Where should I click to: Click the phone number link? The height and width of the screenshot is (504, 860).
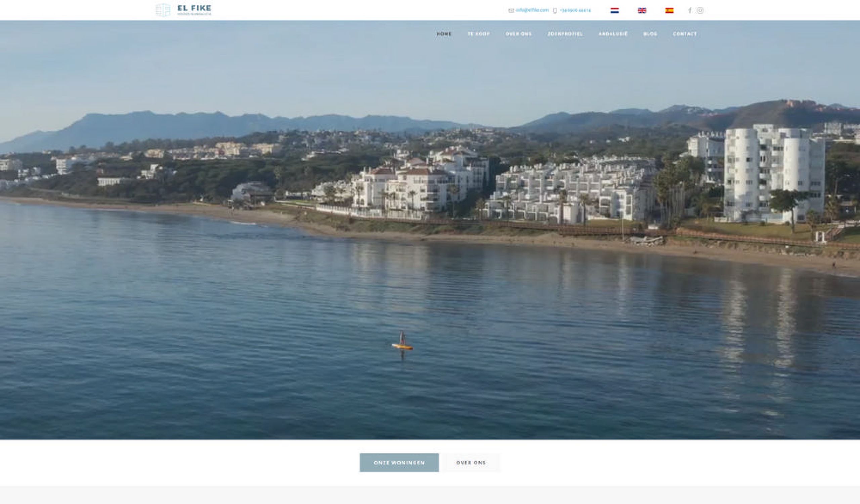[x=575, y=10]
